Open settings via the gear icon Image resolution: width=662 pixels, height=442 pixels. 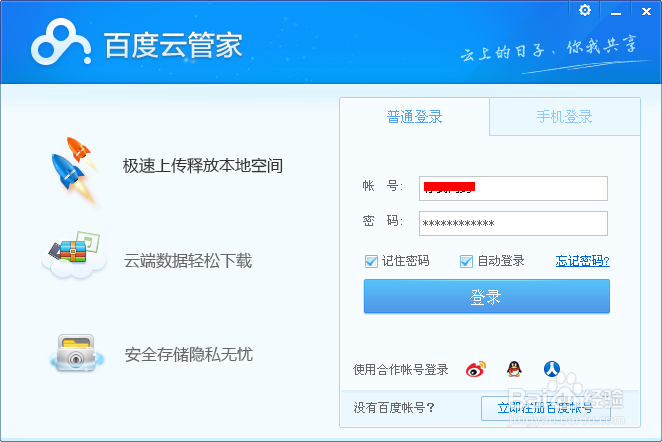click(x=585, y=10)
